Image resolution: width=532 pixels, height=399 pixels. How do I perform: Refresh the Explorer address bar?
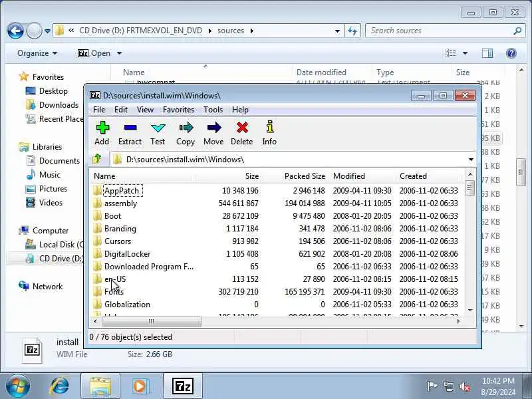[352, 31]
